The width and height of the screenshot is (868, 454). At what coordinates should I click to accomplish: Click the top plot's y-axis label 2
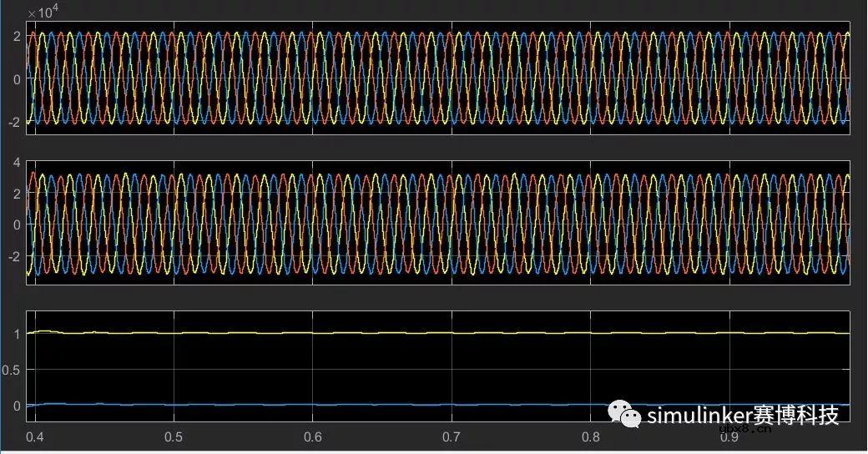click(x=16, y=35)
